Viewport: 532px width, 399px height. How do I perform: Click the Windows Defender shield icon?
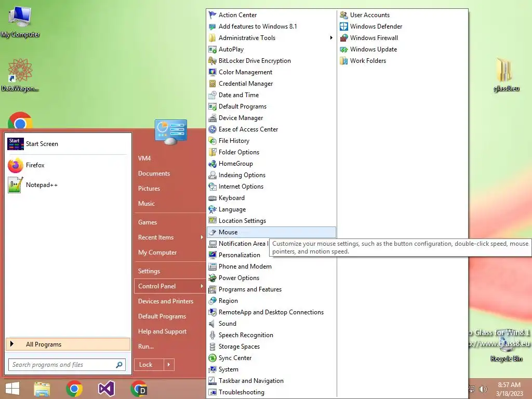[x=344, y=26]
